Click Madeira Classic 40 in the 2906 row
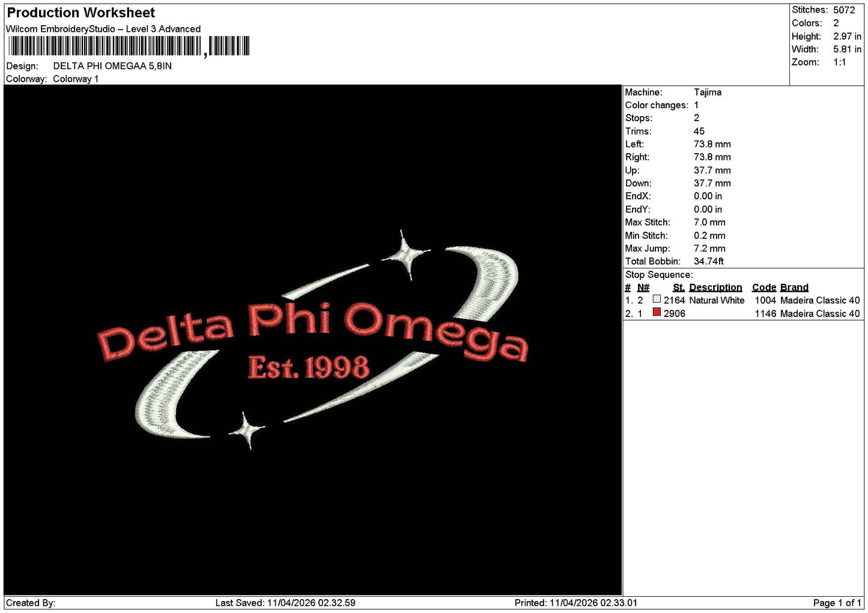This screenshot has height=613, width=868. (x=820, y=313)
